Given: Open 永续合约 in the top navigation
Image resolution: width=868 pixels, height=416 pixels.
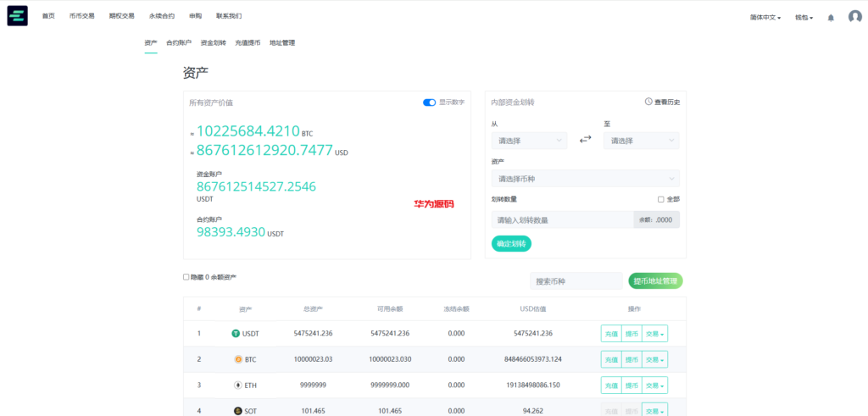Looking at the screenshot, I should coord(162,16).
